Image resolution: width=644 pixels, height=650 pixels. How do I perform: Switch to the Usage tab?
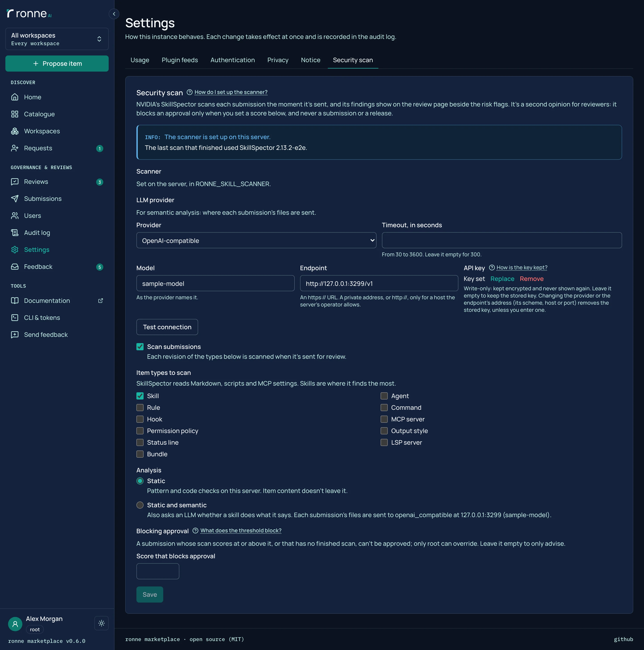(x=140, y=60)
